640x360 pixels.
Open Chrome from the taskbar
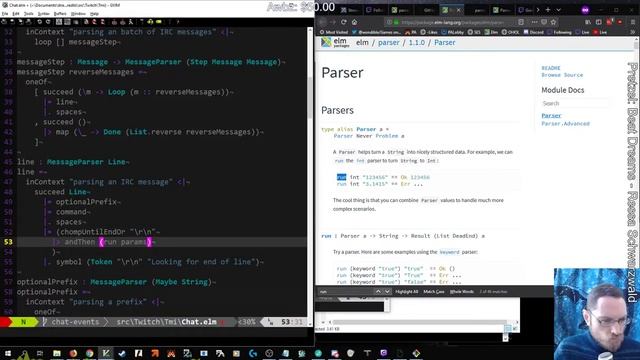click(x=89, y=353)
